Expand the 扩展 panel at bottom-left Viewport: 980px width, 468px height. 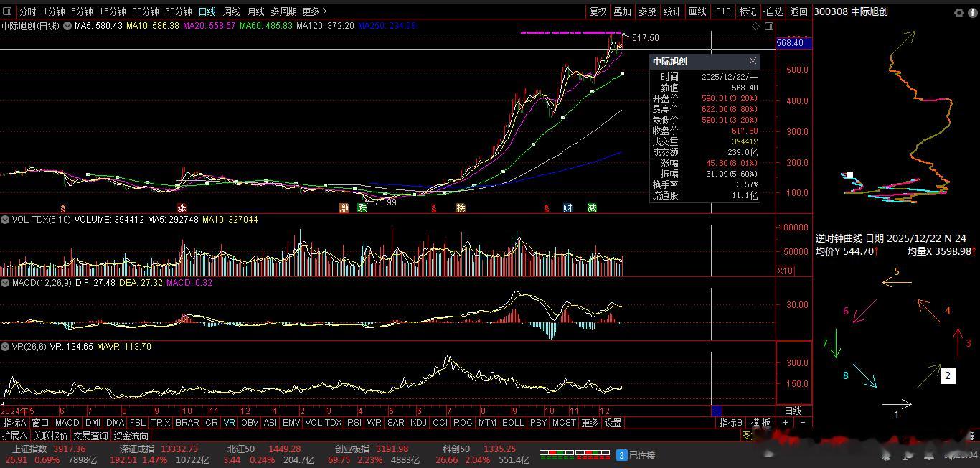coord(14,436)
